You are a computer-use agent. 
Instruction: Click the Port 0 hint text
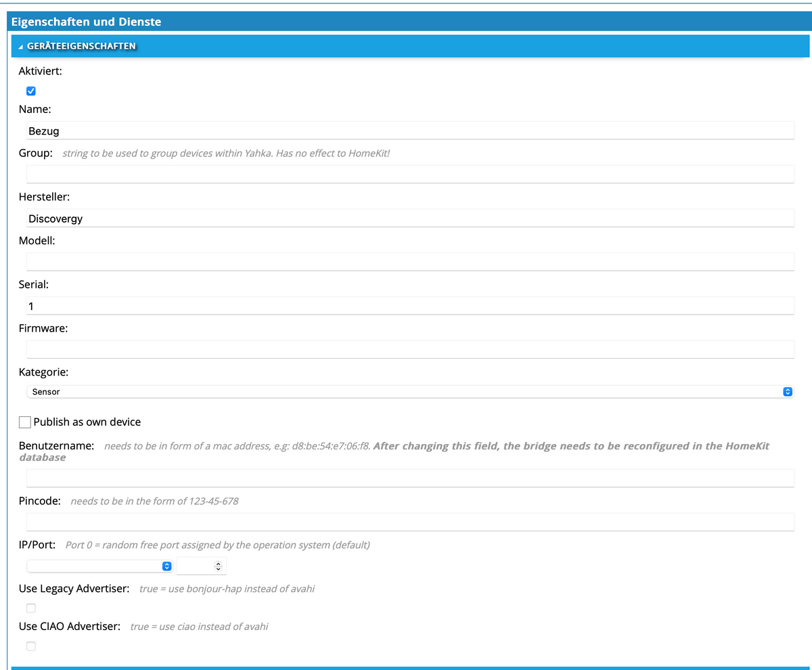[218, 545]
